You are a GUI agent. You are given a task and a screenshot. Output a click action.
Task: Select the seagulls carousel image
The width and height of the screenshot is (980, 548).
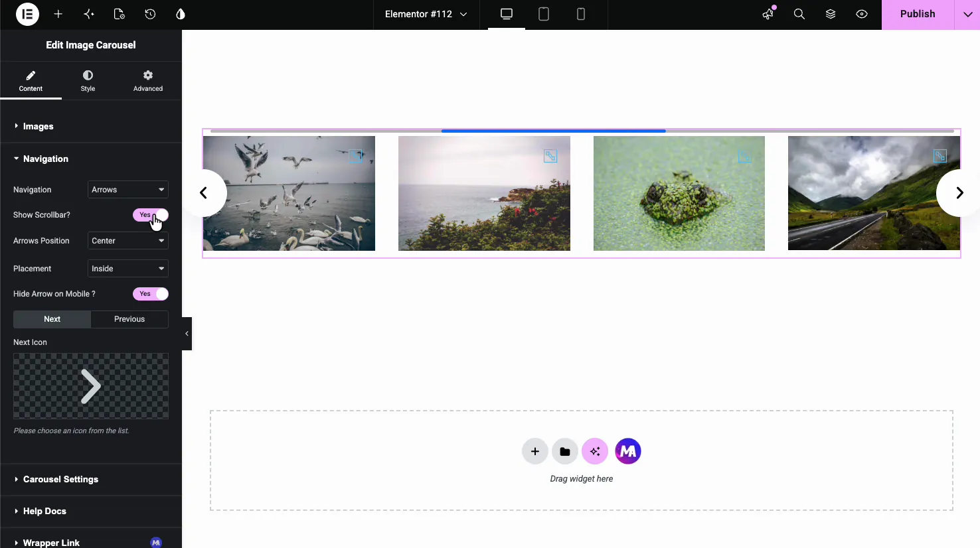pos(289,193)
